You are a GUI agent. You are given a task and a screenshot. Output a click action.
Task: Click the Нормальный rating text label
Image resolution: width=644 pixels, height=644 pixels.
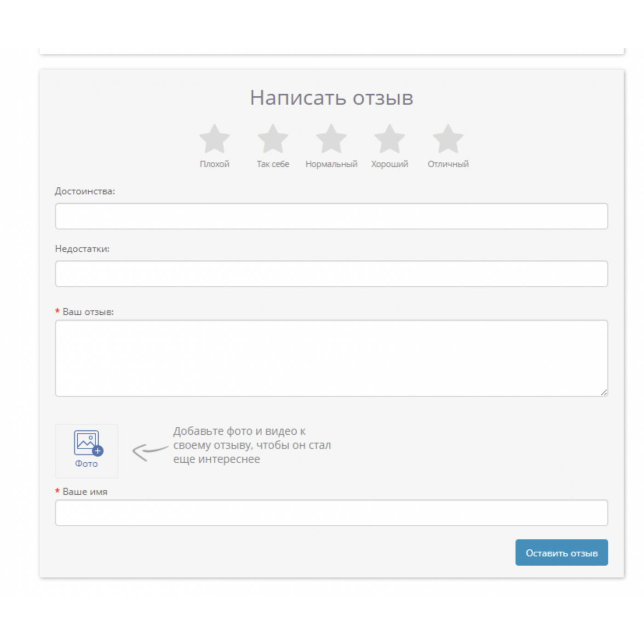(331, 164)
